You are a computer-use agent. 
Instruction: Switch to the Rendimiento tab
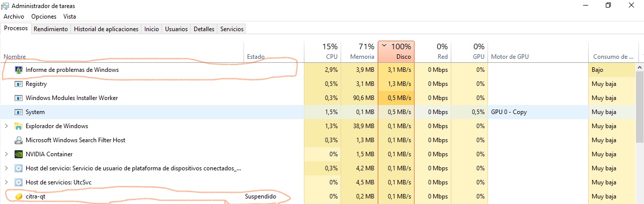(51, 29)
